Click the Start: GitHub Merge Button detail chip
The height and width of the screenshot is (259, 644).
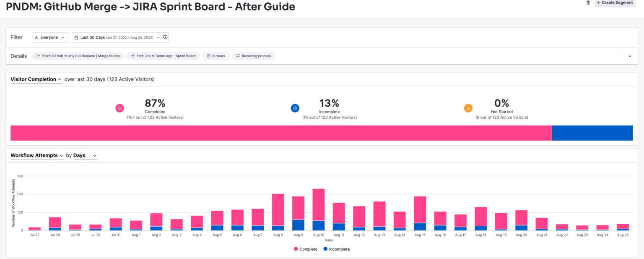coord(78,56)
